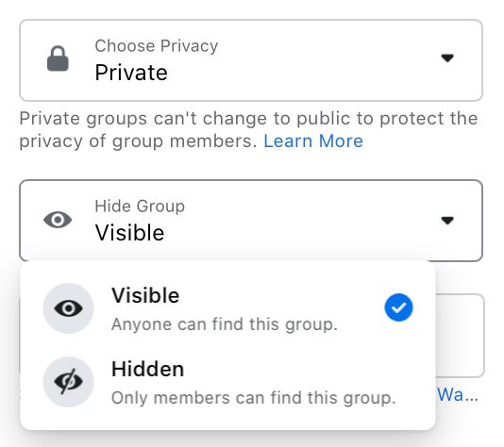Collapse the Hide Group dropdown arrow

[x=447, y=221]
